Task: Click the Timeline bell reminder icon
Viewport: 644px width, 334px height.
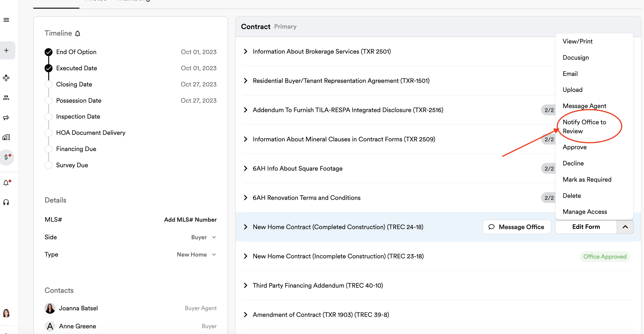Action: (x=78, y=33)
